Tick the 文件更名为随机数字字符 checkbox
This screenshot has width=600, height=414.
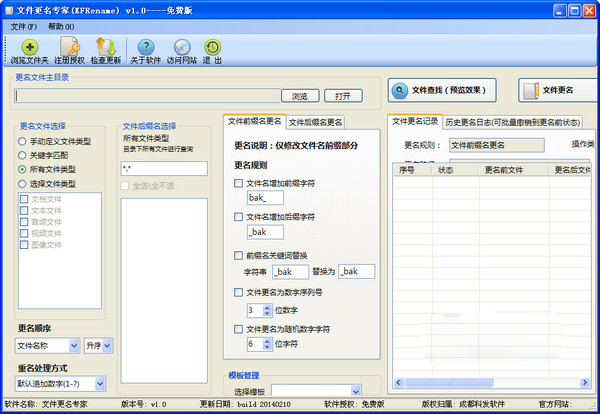238,328
